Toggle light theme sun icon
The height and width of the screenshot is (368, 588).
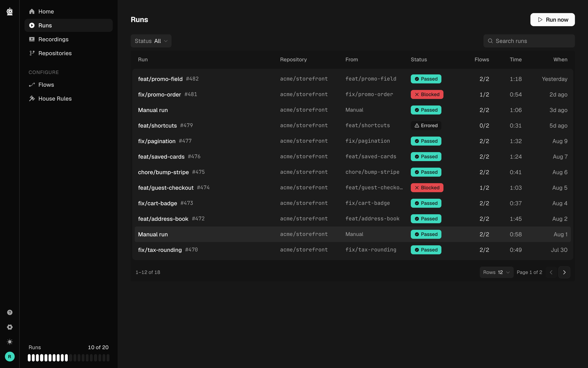pos(10,342)
